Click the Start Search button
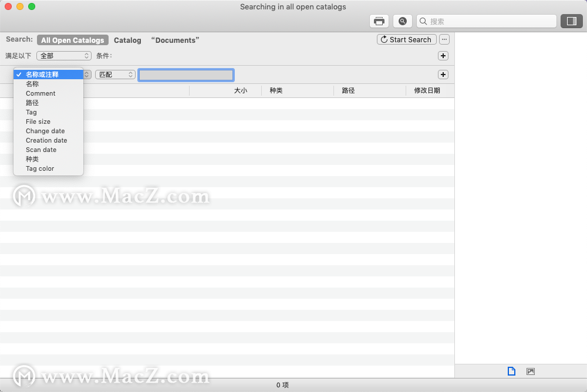 pos(407,40)
